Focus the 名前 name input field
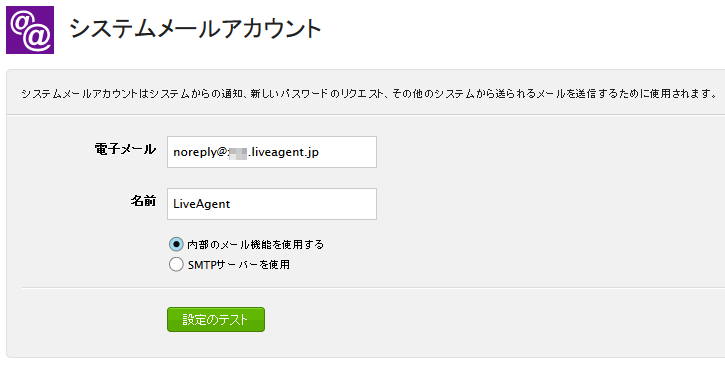Viewport: 725px width, 365px height. click(x=272, y=204)
